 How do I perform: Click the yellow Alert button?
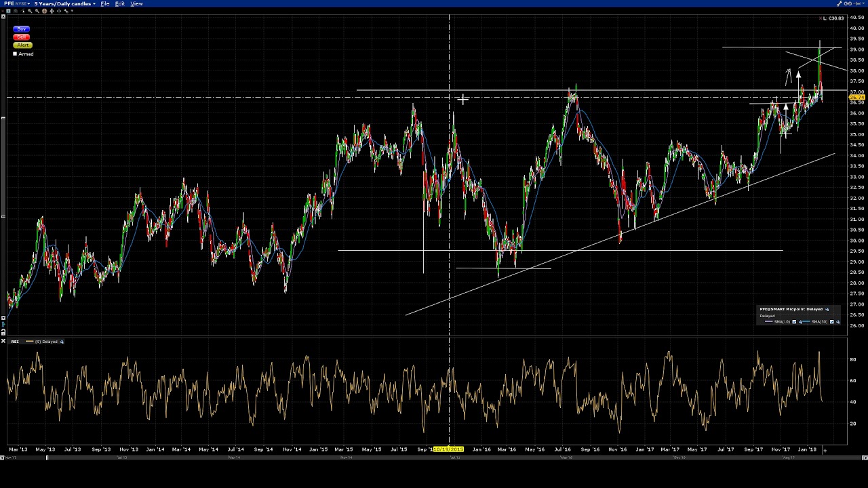point(22,45)
